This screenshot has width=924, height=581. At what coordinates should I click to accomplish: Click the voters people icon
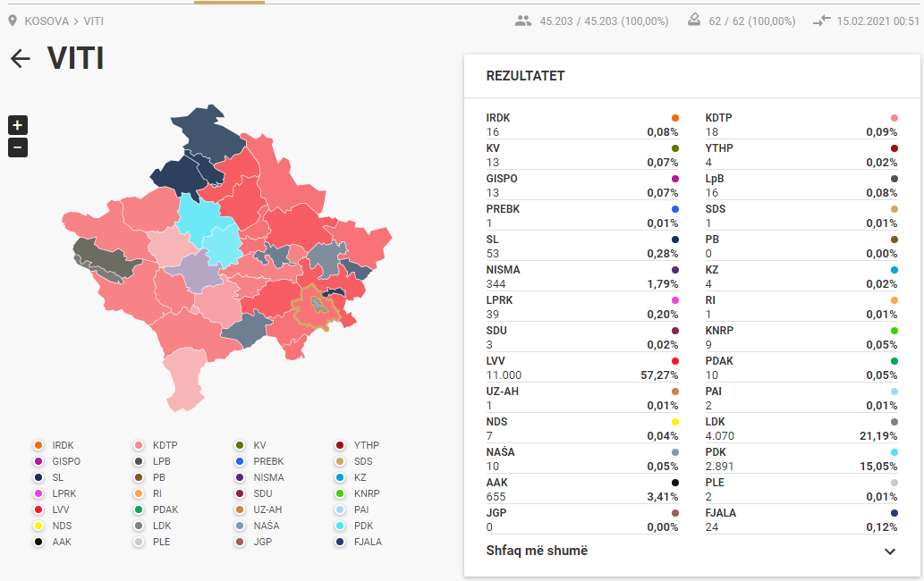point(523,21)
